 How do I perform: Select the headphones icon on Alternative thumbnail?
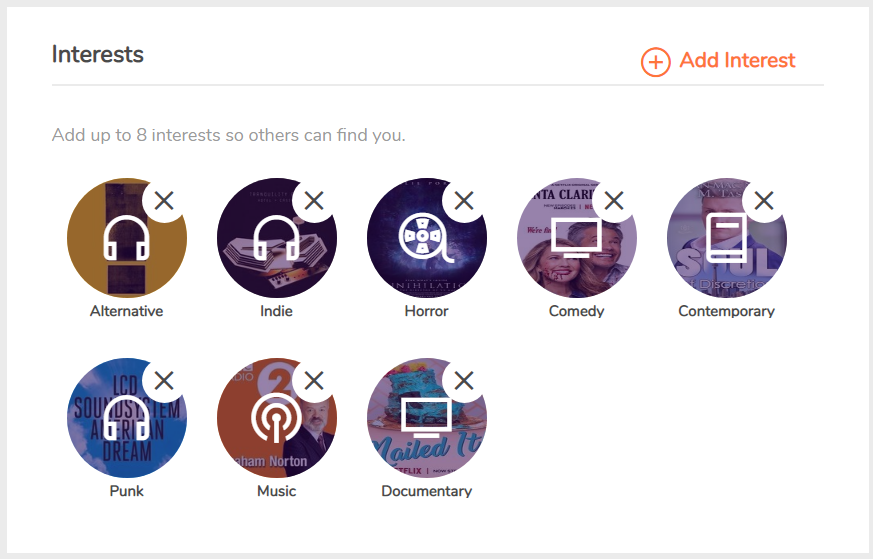[127, 237]
